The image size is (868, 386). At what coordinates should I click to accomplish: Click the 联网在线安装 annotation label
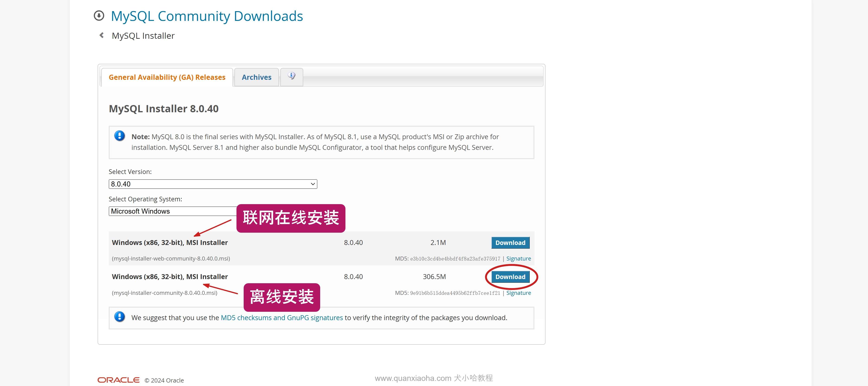pyautogui.click(x=291, y=218)
